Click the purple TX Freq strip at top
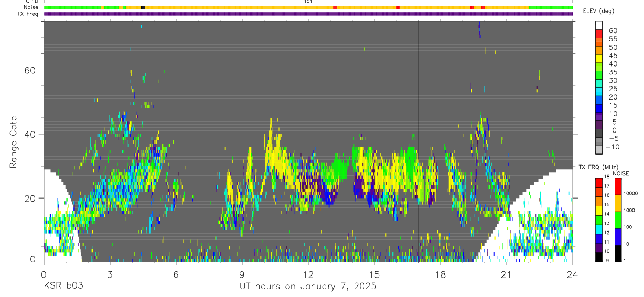The image size is (644, 297). (308, 14)
